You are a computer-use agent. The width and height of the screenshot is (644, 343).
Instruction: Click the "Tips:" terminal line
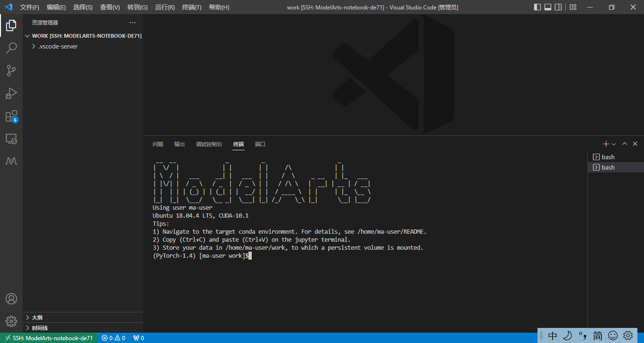tap(161, 224)
